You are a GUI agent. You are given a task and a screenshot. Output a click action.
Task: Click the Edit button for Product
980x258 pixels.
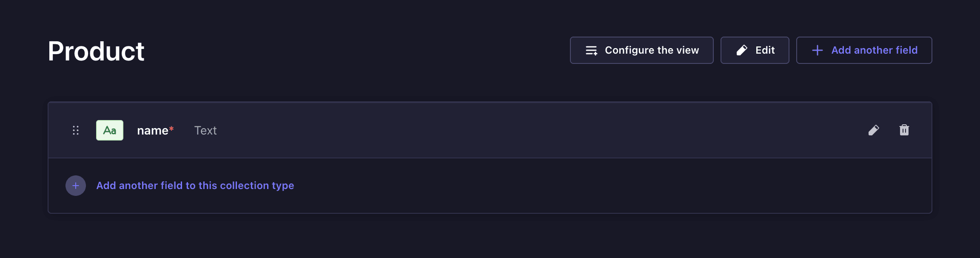click(x=755, y=50)
